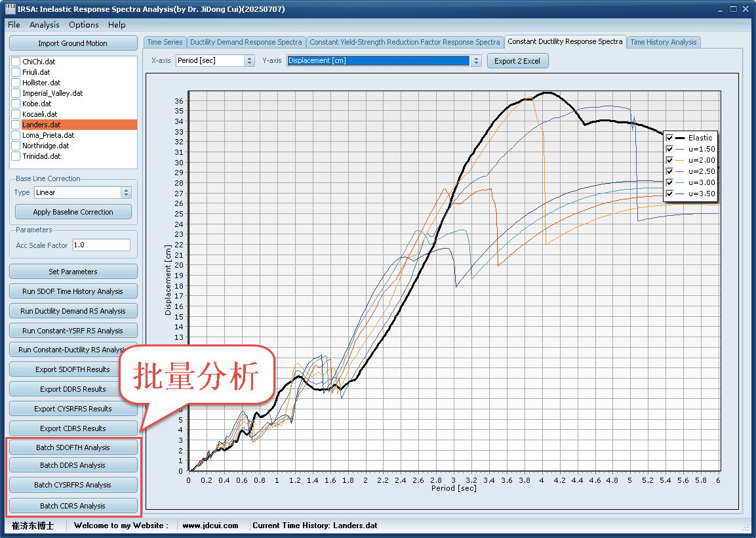Toggle the Kobe.dat ground motion checkbox
This screenshot has width=756, height=538.
pos(16,104)
